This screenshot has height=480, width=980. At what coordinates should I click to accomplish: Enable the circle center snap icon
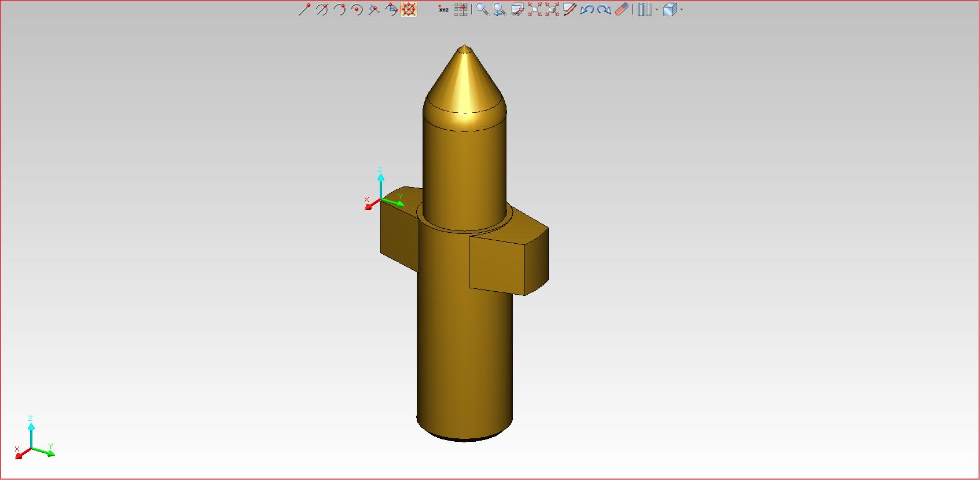pyautogui.click(x=357, y=9)
